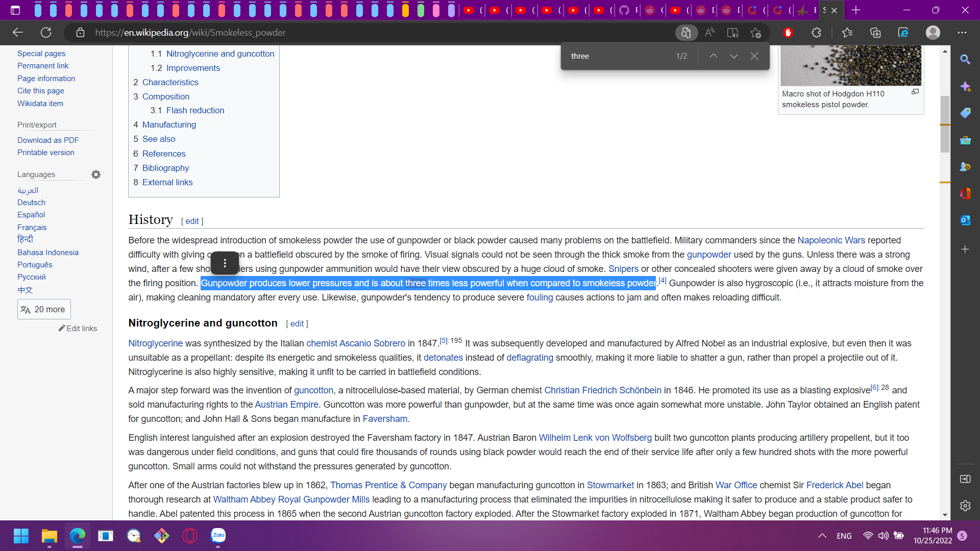The image size is (980, 551).
Task: Open Collections icon in toolbar
Action: pos(875,33)
